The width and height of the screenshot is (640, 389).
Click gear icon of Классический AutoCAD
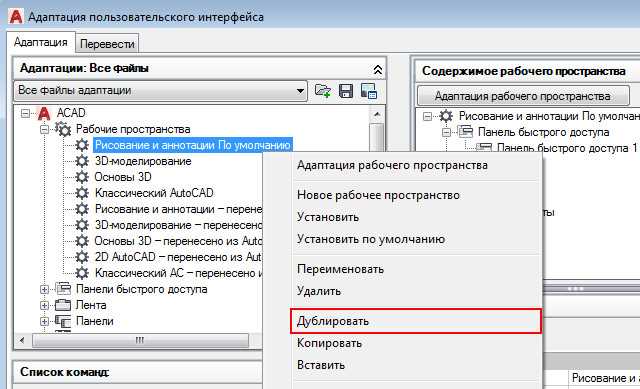pyautogui.click(x=82, y=193)
